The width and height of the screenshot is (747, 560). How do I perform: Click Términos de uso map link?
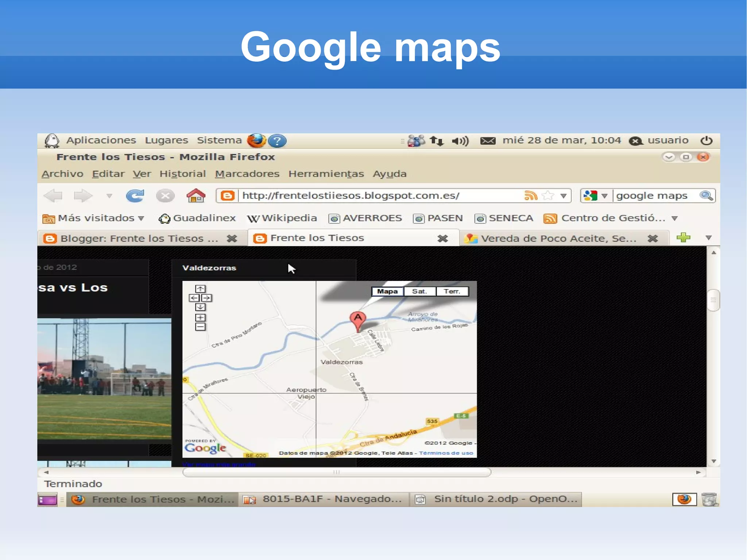tap(446, 453)
